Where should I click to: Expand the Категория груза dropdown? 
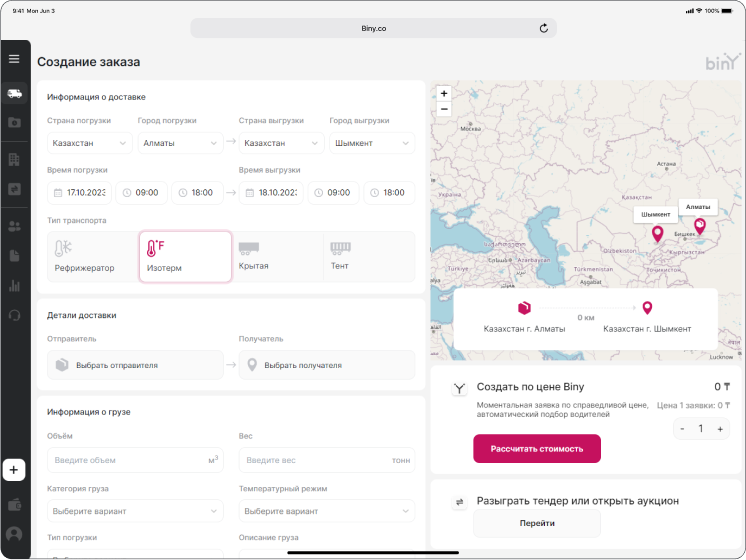point(135,511)
